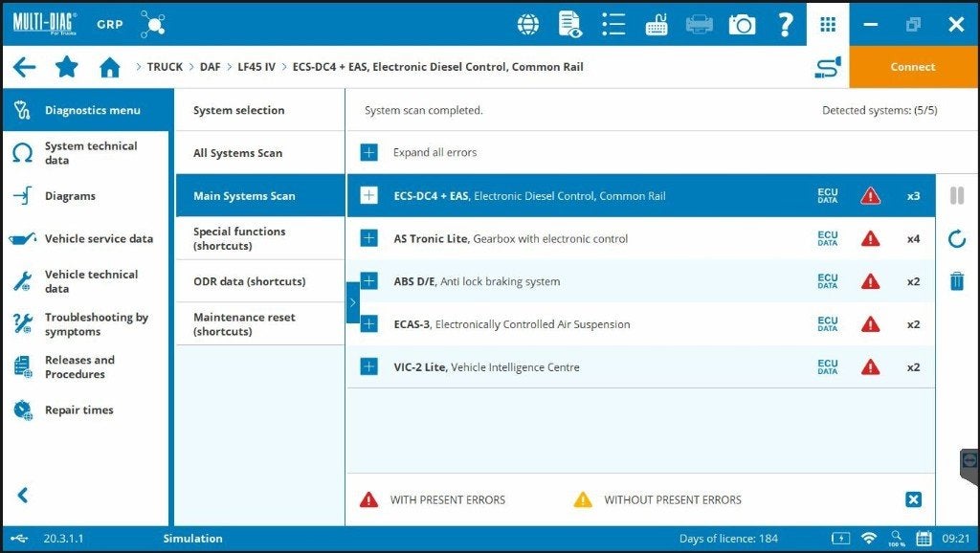Open the list menu icon in header
This screenshot has width=980, height=553.
[x=613, y=24]
